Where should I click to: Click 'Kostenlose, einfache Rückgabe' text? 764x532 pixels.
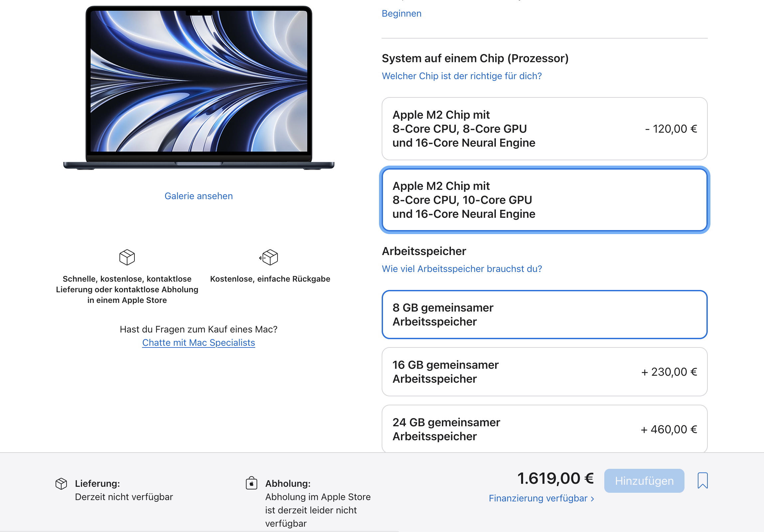(270, 279)
